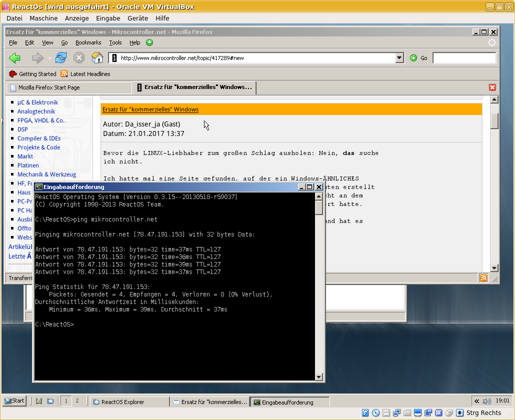The image size is (515, 420).
Task: Open the Projekte & Code link
Action: (39, 147)
